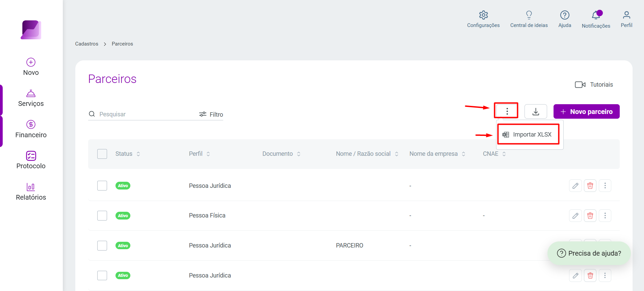Toggle the select-all checkbox in table header
This screenshot has height=291, width=644.
[x=102, y=154]
